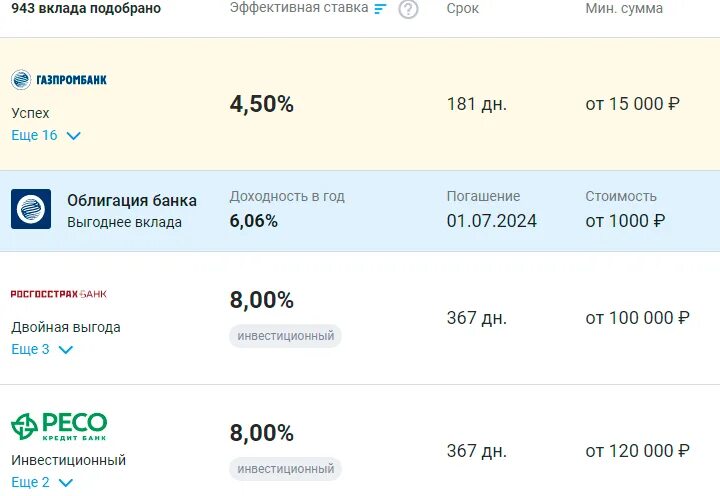This screenshot has width=720, height=496.
Task: Open the Двойная выгода deposit link
Action: 66,327
